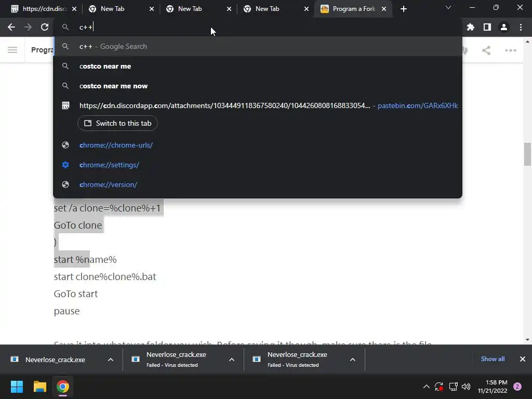This screenshot has height=399, width=532.
Task: Click the 'GoTo clone' line
Action: pyautogui.click(x=78, y=225)
